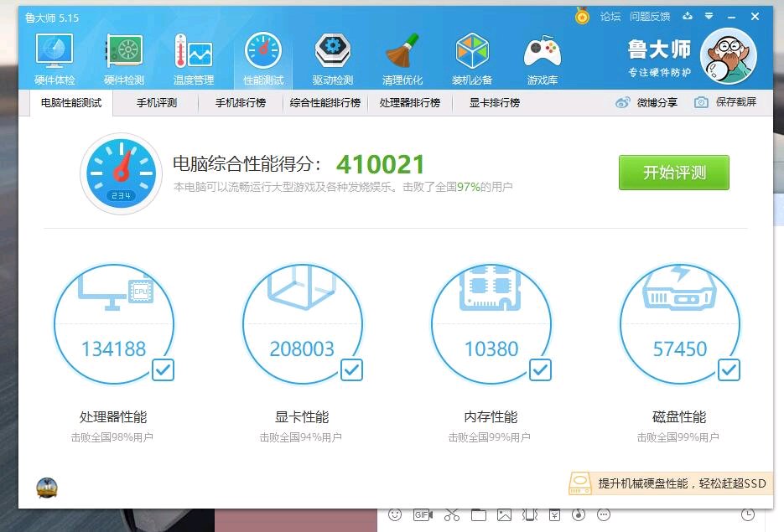Click the 处理器性能 label
This screenshot has width=784, height=532.
pyautogui.click(x=113, y=416)
